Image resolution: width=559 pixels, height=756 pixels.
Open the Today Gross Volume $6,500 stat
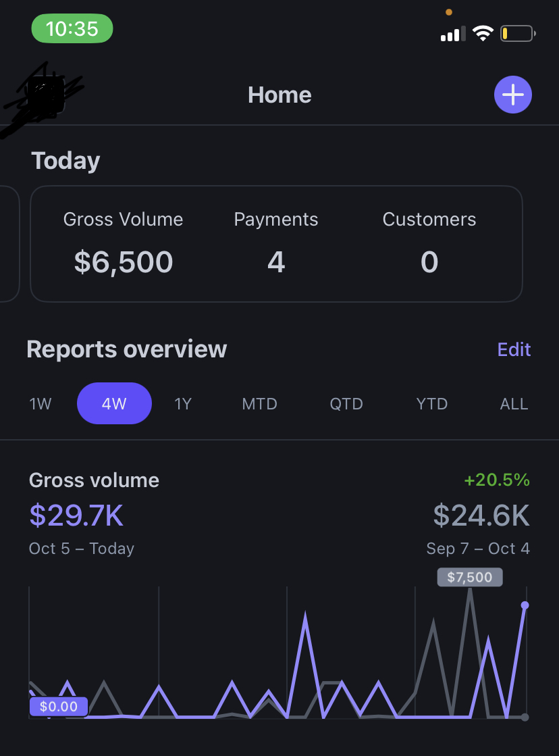click(x=124, y=243)
